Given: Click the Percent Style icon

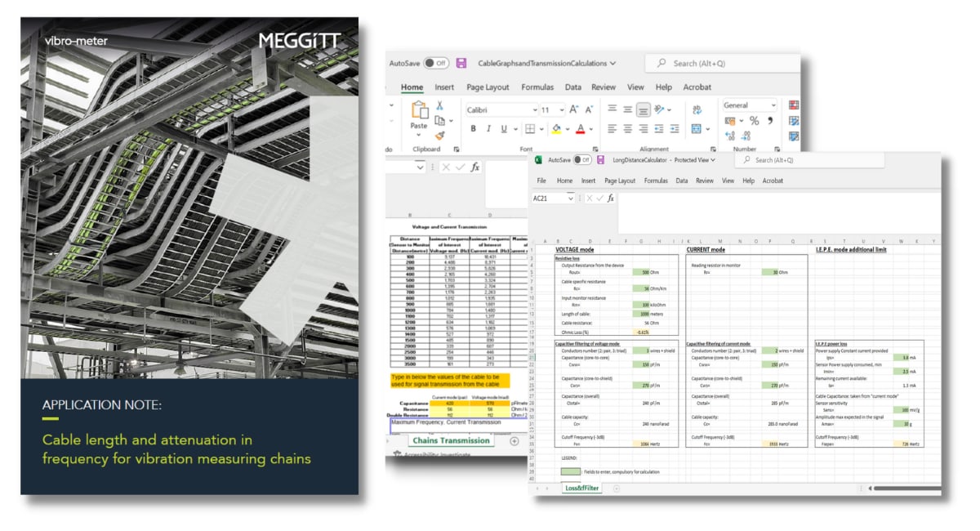Looking at the screenshot, I should (754, 121).
